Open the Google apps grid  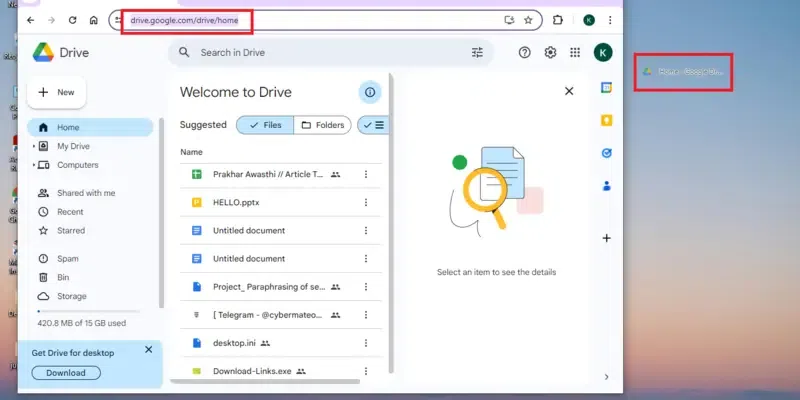pyautogui.click(x=575, y=52)
